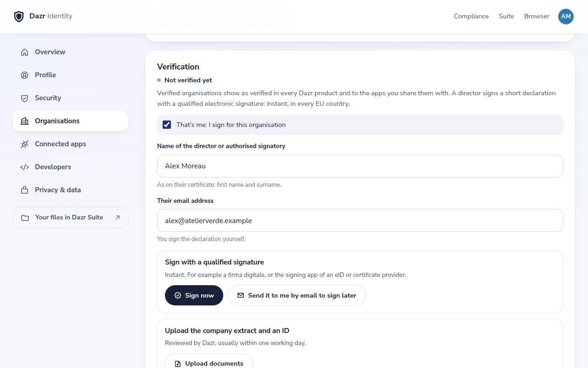Image resolution: width=588 pixels, height=368 pixels.
Task: Open Connected apps section
Action: (x=71, y=144)
